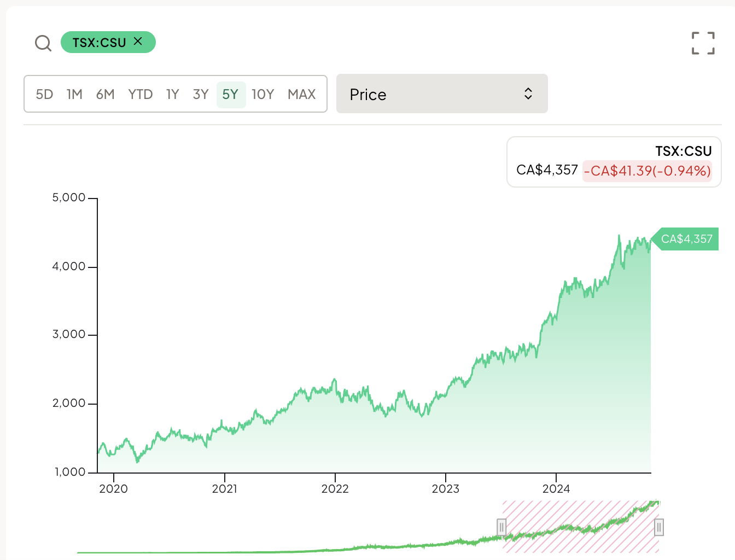Click the 2020 x-axis label
Image resolution: width=735 pixels, height=560 pixels.
click(113, 489)
